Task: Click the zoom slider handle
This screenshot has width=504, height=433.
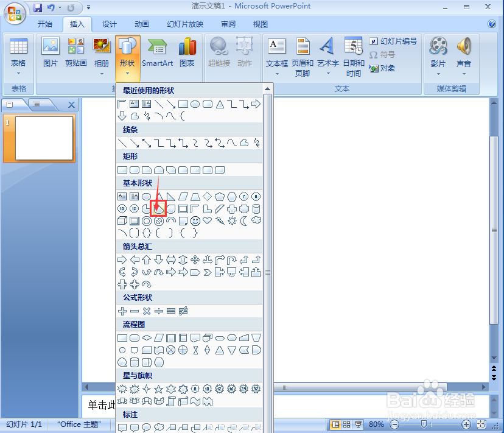Action: click(x=424, y=424)
